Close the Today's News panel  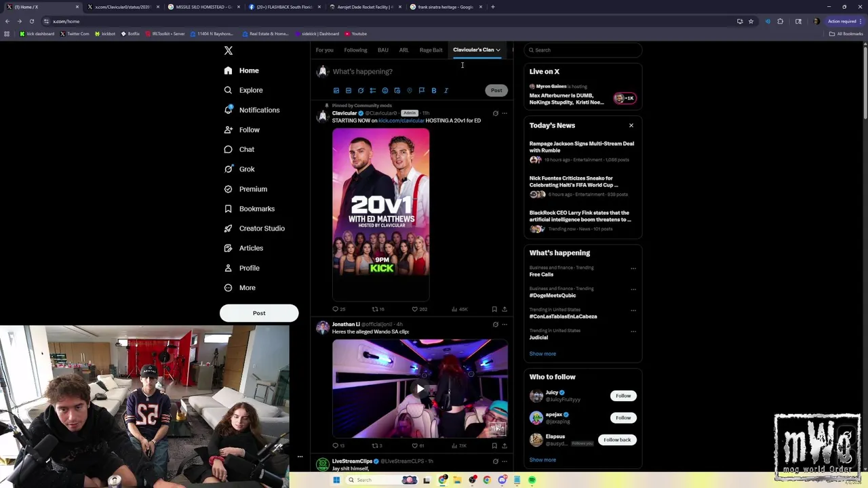point(631,125)
